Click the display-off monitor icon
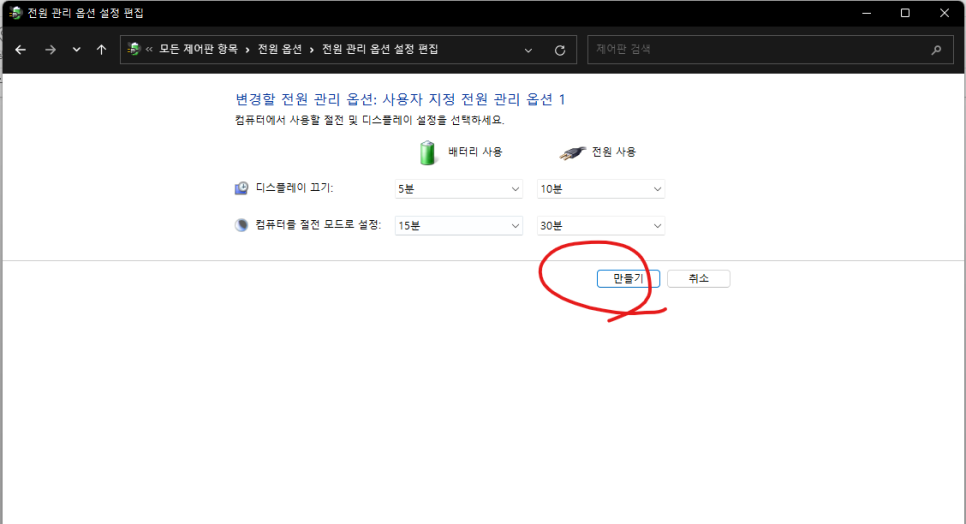The height and width of the screenshot is (524, 966). click(x=242, y=188)
